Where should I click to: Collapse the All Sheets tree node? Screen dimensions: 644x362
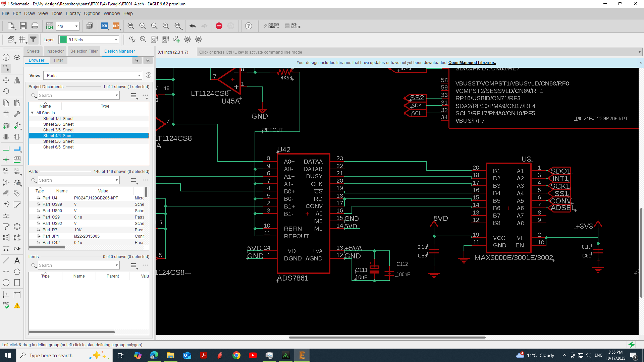[33, 113]
